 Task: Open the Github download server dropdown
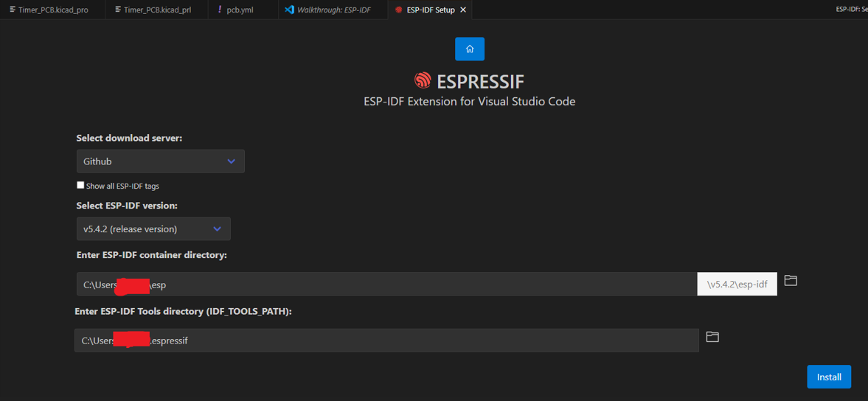(x=161, y=161)
